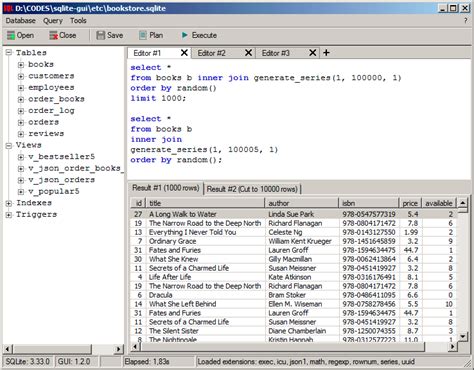Close the Editor #1 tab with X
Image resolution: width=474 pixels, height=370 pixels.
click(184, 53)
